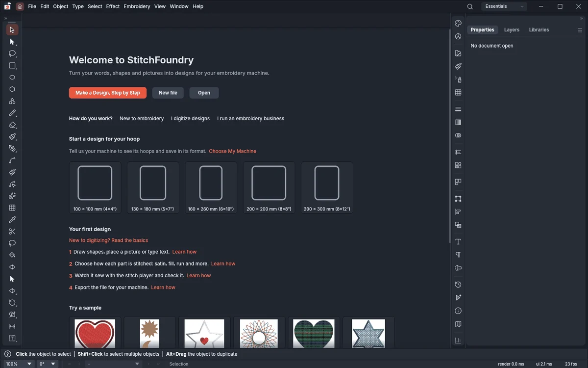
Task: Switch to the Layers tab
Action: 512,30
